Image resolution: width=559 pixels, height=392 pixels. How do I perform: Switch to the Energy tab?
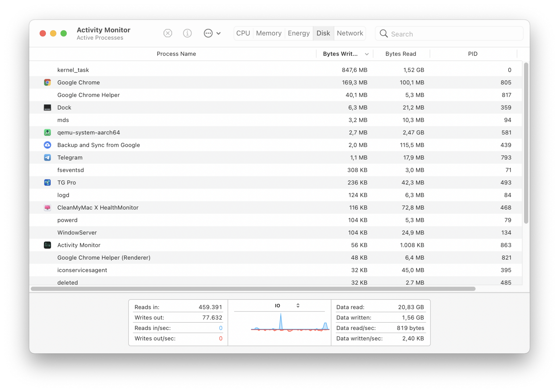299,33
